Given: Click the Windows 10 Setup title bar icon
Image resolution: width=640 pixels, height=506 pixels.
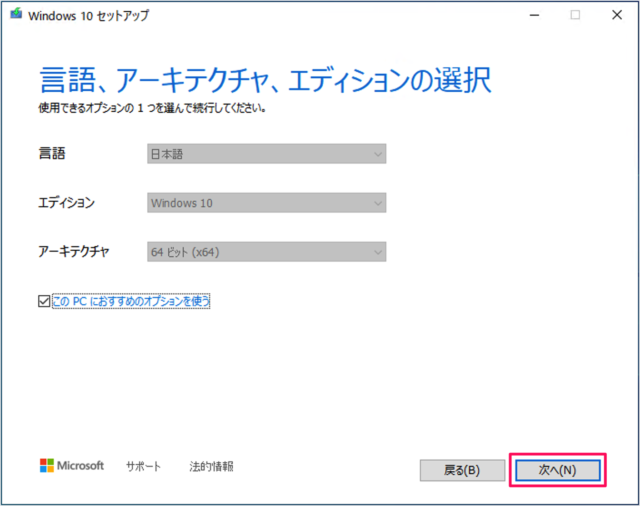Looking at the screenshot, I should coord(19,16).
